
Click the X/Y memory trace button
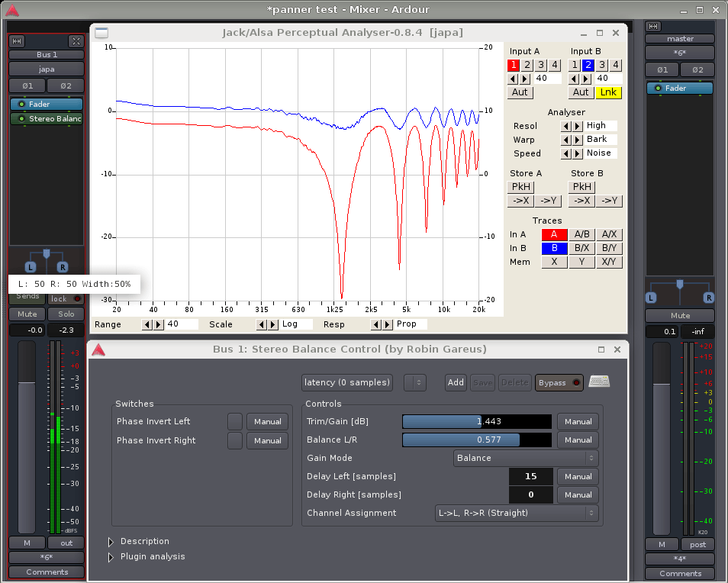[609, 262]
